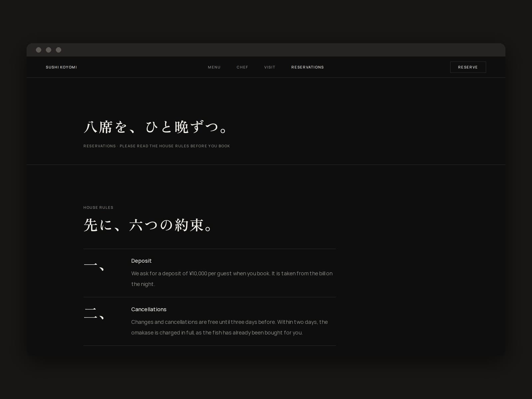Select the Deposit rule title
Viewport: 532px width, 399px height.
click(141, 261)
